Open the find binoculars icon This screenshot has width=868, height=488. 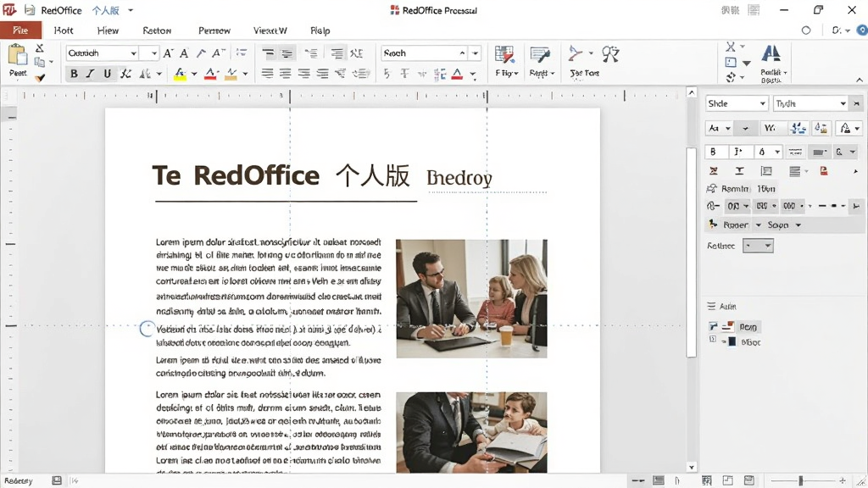click(610, 53)
